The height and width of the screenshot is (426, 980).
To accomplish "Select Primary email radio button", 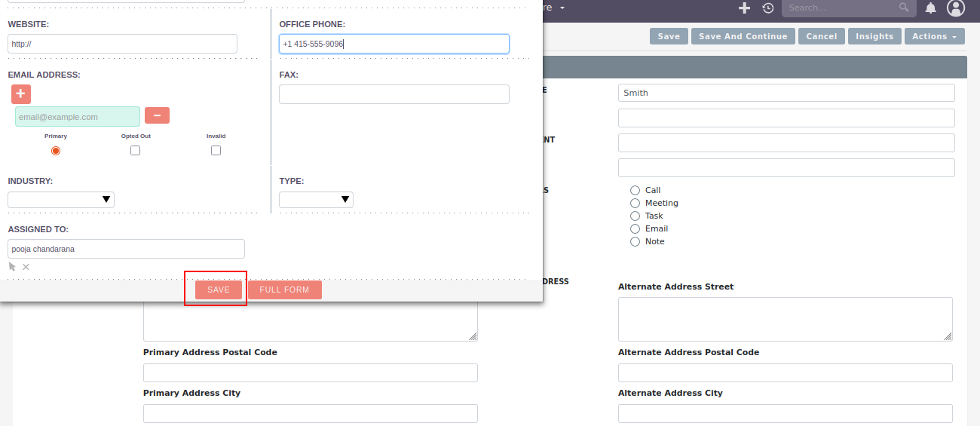I will pyautogui.click(x=56, y=151).
